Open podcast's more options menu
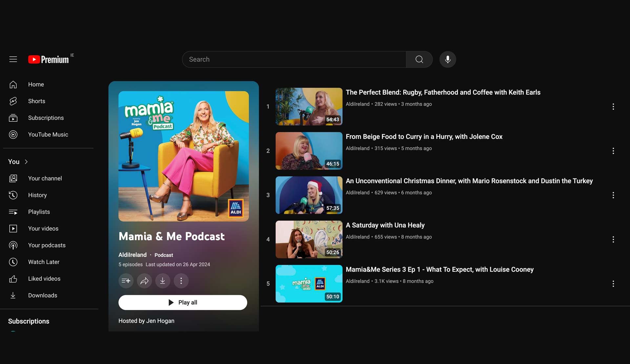Image resolution: width=630 pixels, height=364 pixels. coord(181,281)
